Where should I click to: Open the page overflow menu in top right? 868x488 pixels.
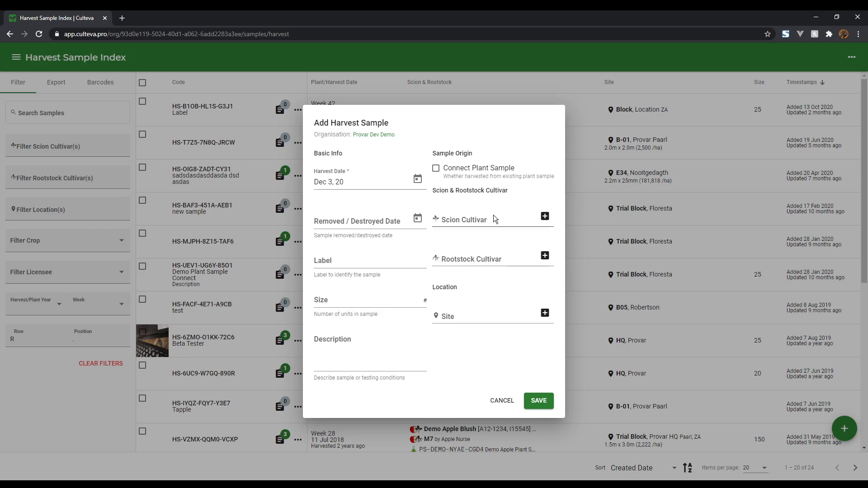[852, 57]
